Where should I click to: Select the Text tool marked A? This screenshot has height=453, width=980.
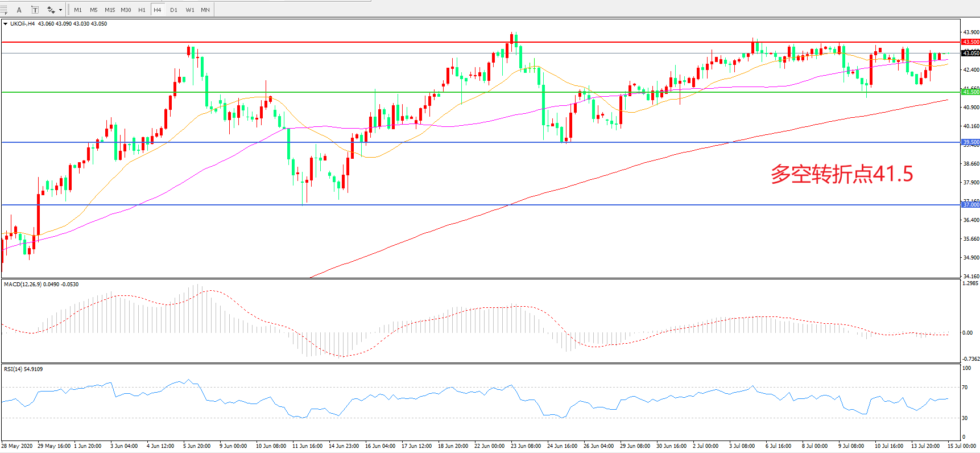click(19, 10)
